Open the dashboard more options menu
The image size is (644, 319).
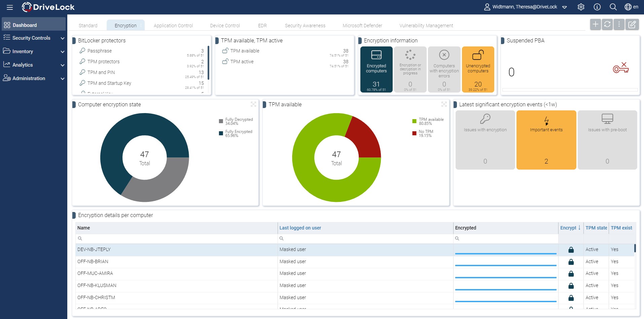(619, 25)
